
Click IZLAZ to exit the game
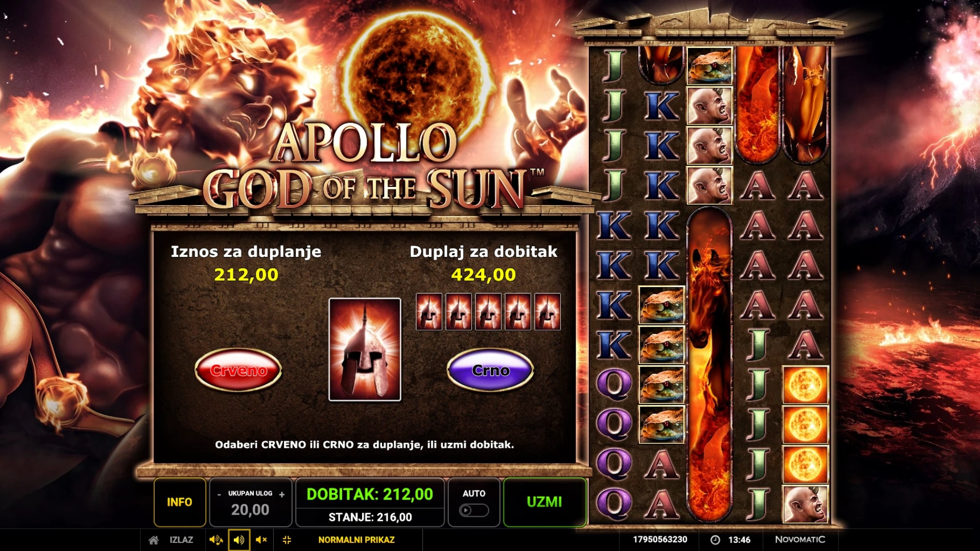point(181,540)
